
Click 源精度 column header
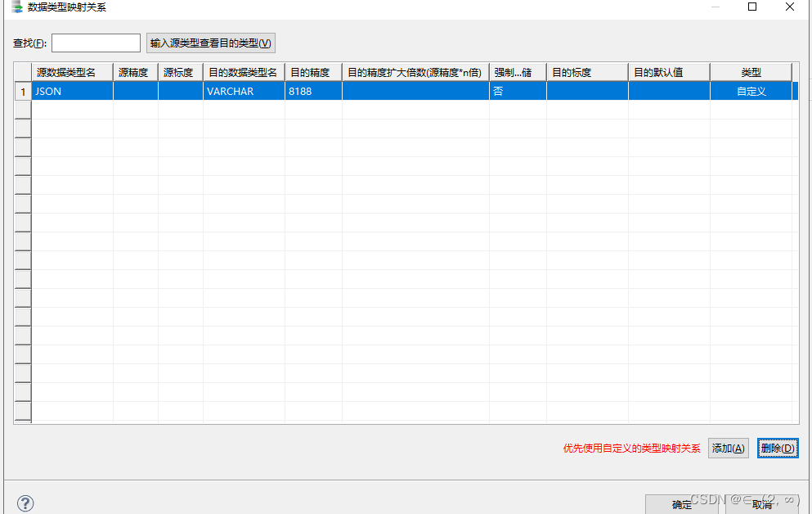[x=136, y=73]
